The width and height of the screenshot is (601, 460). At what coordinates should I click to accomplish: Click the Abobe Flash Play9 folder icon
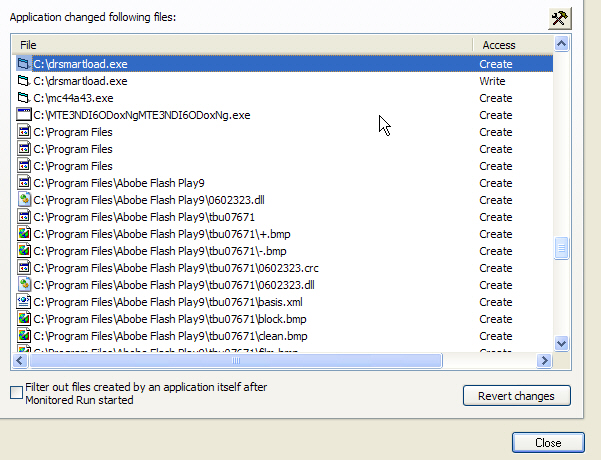24,183
